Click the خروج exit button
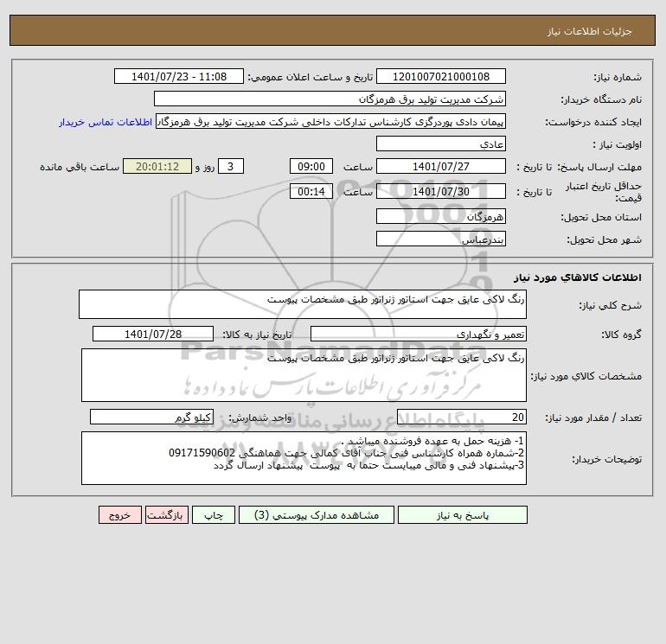The image size is (666, 644). click(119, 515)
